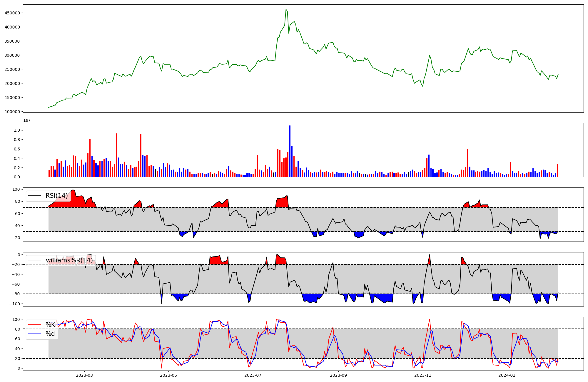Click the 2023-11 date tick label
Screen dimensions: 588x382
pos(423,375)
